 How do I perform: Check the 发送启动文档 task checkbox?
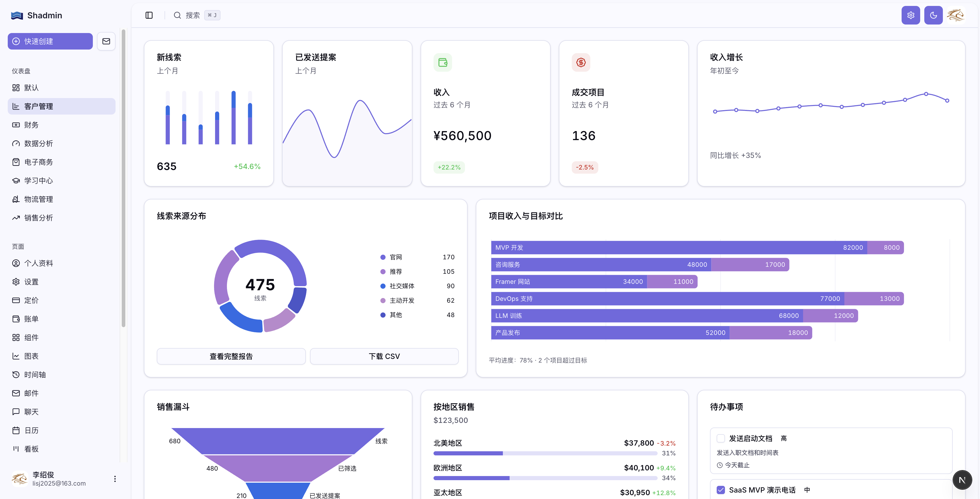[721, 438]
